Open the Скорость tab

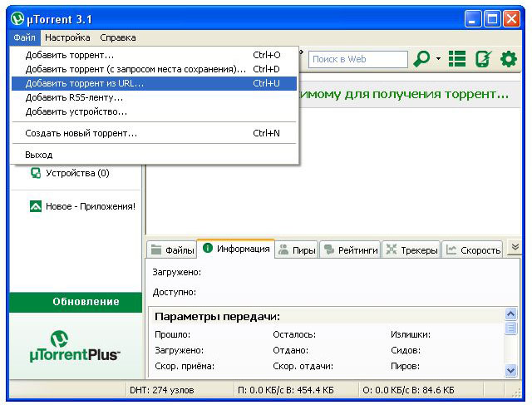point(472,249)
